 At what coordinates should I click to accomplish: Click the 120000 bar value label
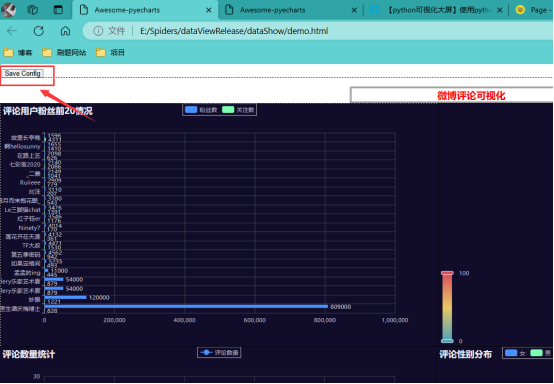point(99,298)
